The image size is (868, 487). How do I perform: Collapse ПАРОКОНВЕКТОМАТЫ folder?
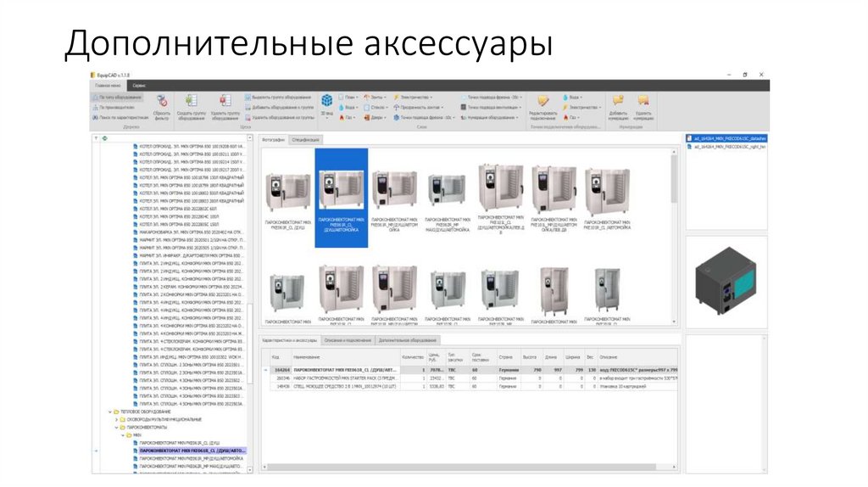[x=116, y=427]
